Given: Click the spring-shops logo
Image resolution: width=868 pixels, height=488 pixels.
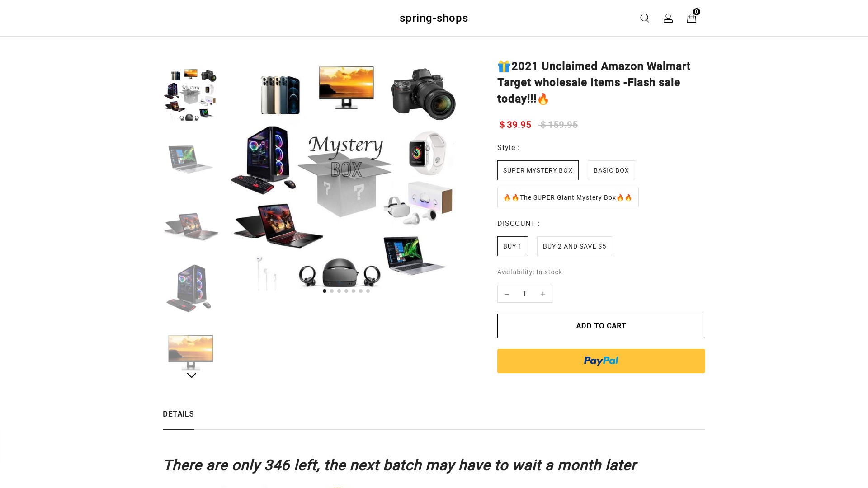Looking at the screenshot, I should pos(434,18).
